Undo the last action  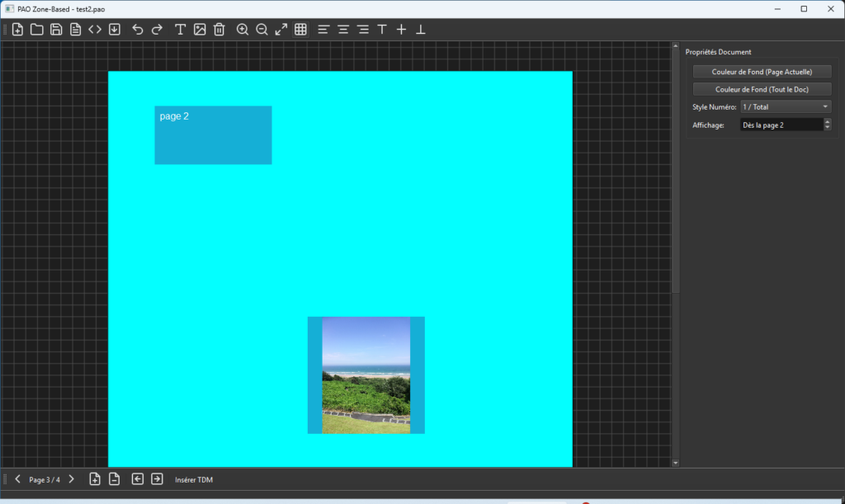(x=138, y=30)
